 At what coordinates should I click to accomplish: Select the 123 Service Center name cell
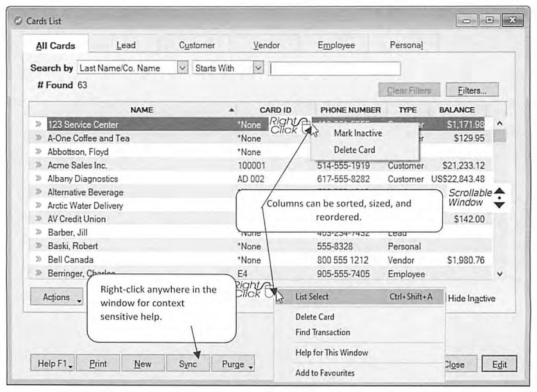pyautogui.click(x=83, y=125)
